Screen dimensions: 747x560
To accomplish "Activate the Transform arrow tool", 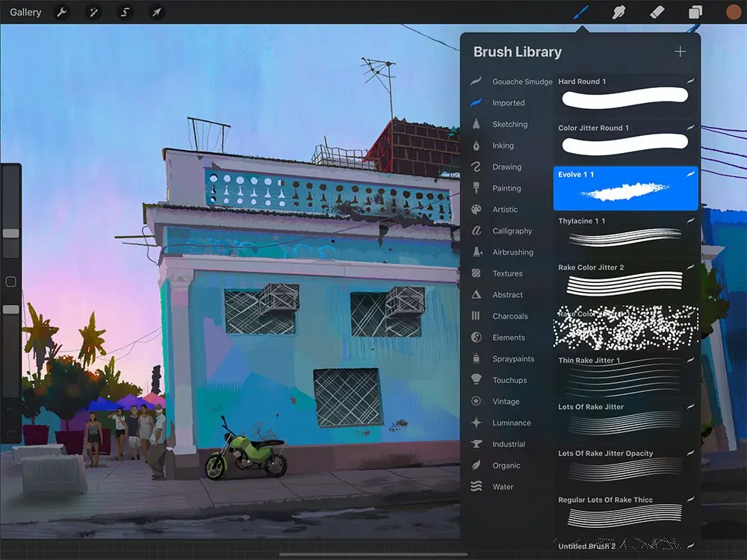I will click(156, 12).
